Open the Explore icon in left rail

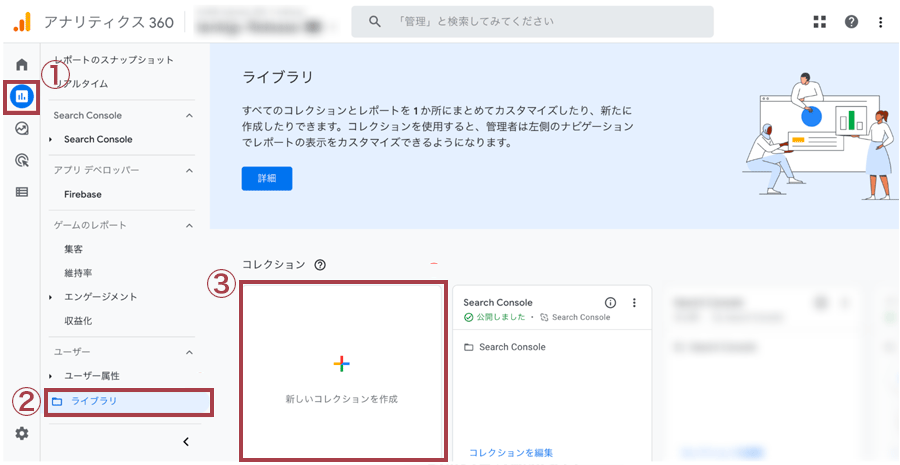tap(21, 128)
